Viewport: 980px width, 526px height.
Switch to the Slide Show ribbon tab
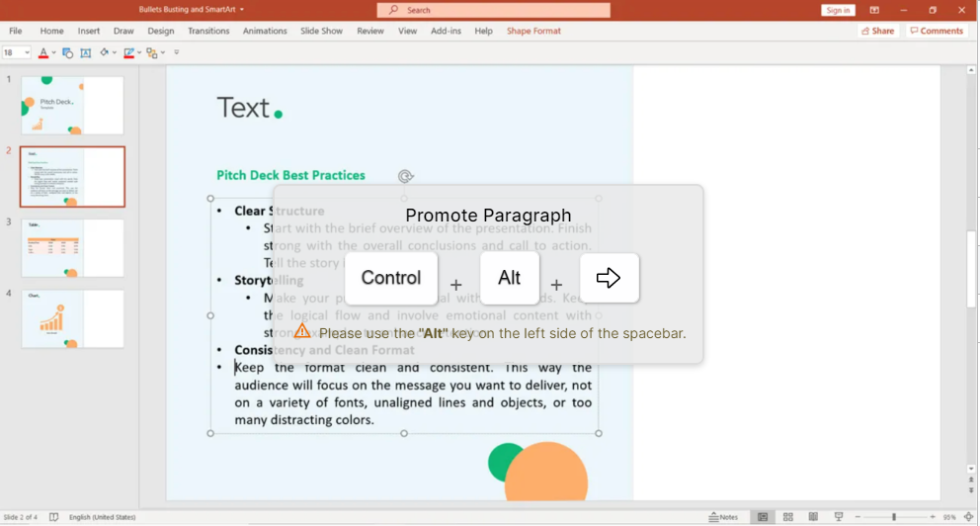point(321,31)
